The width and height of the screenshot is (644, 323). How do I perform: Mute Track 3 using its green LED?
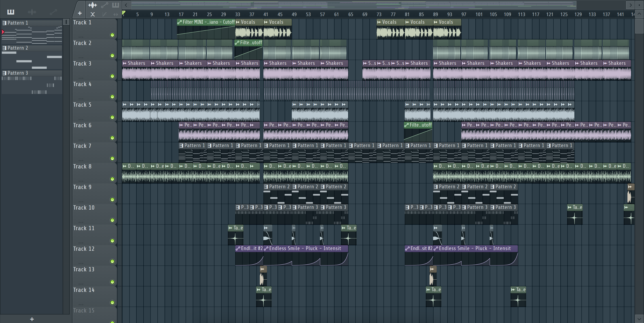[x=112, y=76]
